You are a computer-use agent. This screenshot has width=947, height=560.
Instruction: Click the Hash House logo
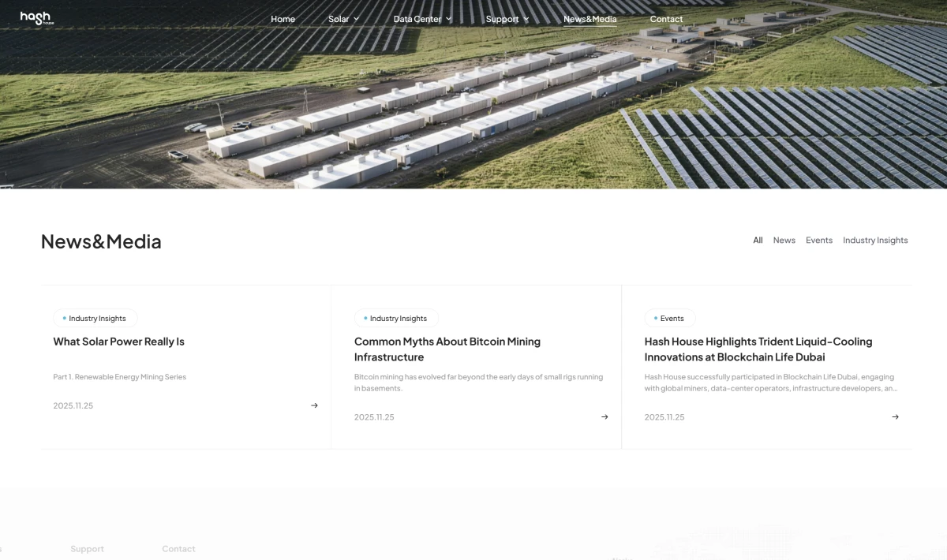(36, 18)
